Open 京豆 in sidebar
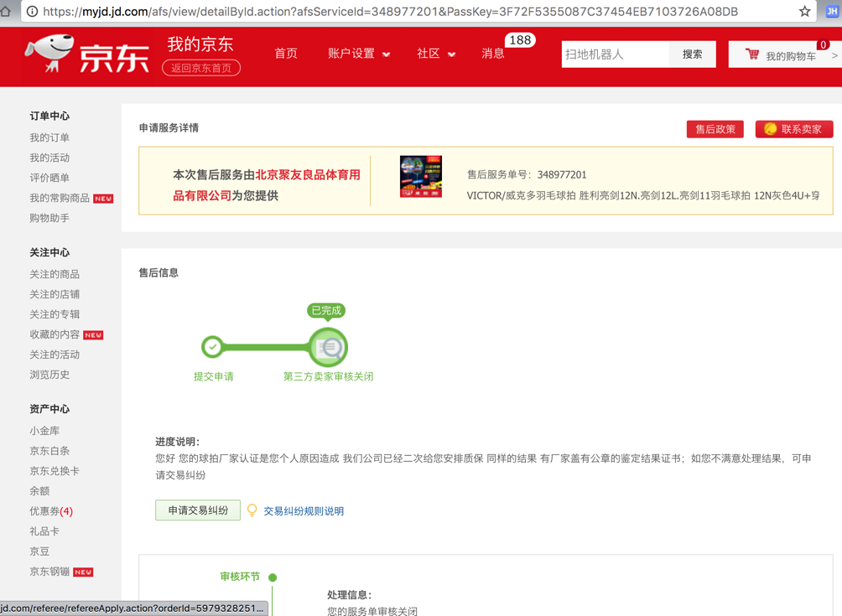 pos(39,551)
